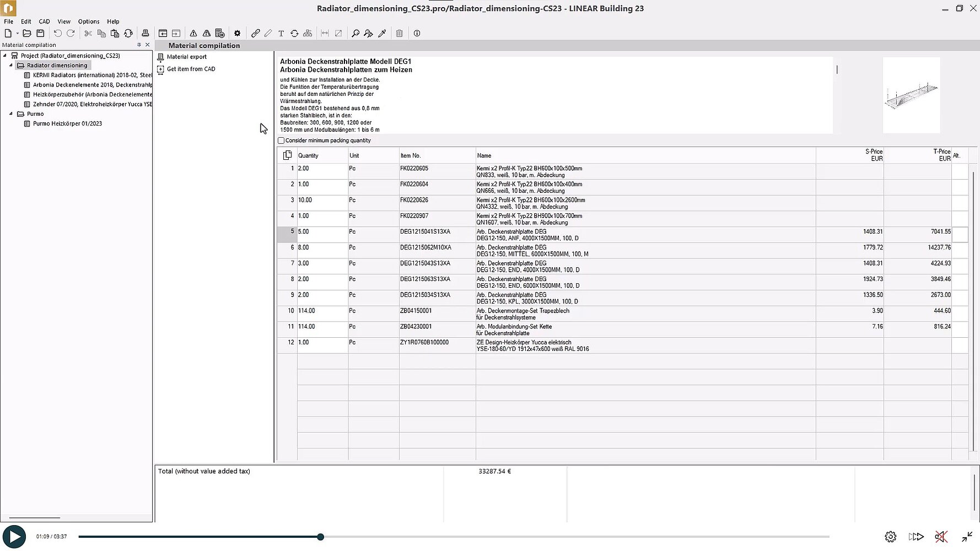Open the dropdown arrow beside New document

tap(17, 34)
